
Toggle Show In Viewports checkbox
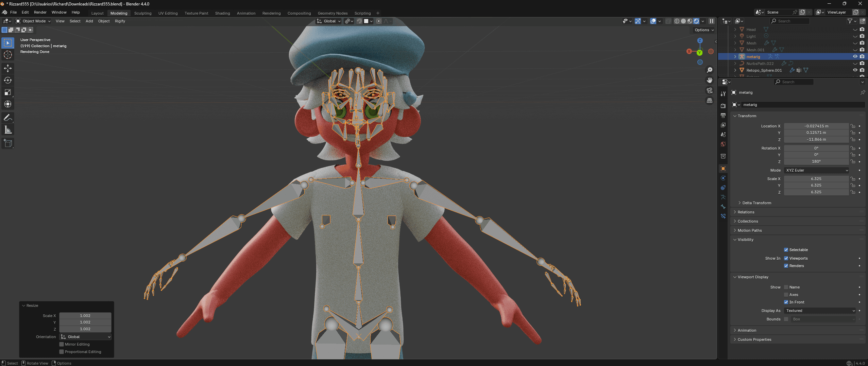tap(786, 258)
